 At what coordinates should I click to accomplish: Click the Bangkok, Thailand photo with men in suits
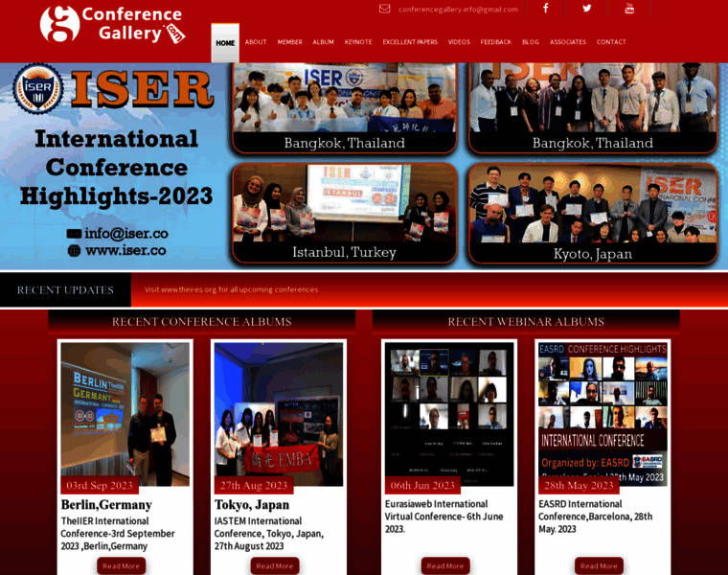click(593, 107)
